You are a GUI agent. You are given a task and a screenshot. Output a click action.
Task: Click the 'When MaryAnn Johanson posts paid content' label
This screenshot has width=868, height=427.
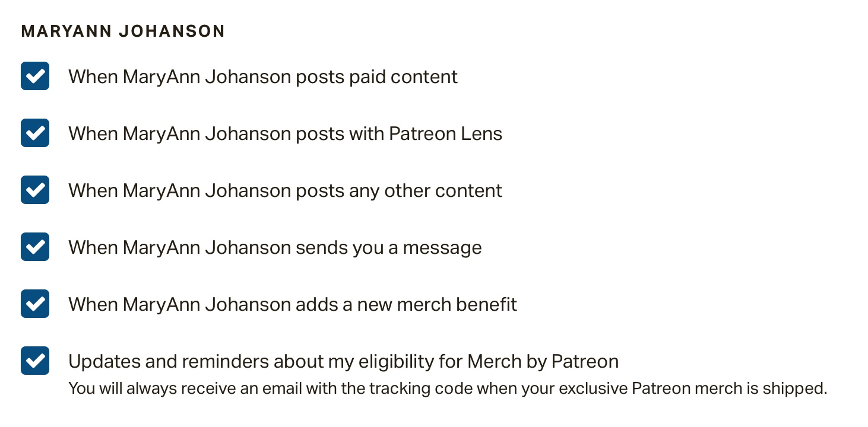tap(262, 77)
